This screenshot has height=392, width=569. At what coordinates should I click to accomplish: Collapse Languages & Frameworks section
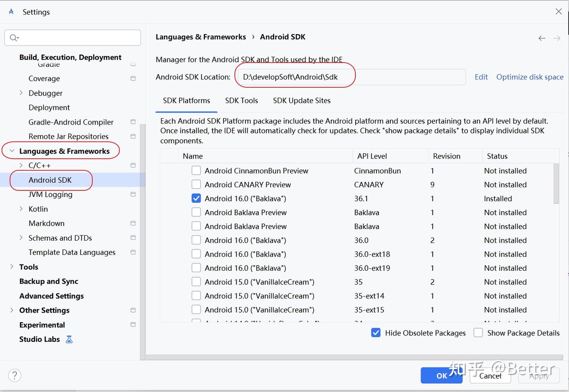tap(12, 151)
